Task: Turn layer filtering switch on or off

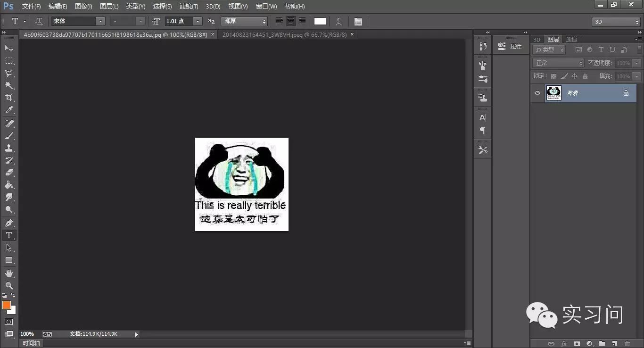Action: coord(639,49)
